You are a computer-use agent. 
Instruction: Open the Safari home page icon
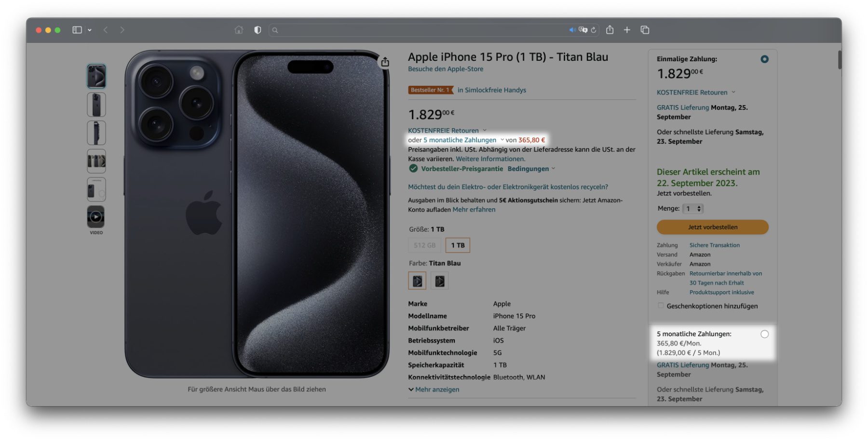(239, 30)
